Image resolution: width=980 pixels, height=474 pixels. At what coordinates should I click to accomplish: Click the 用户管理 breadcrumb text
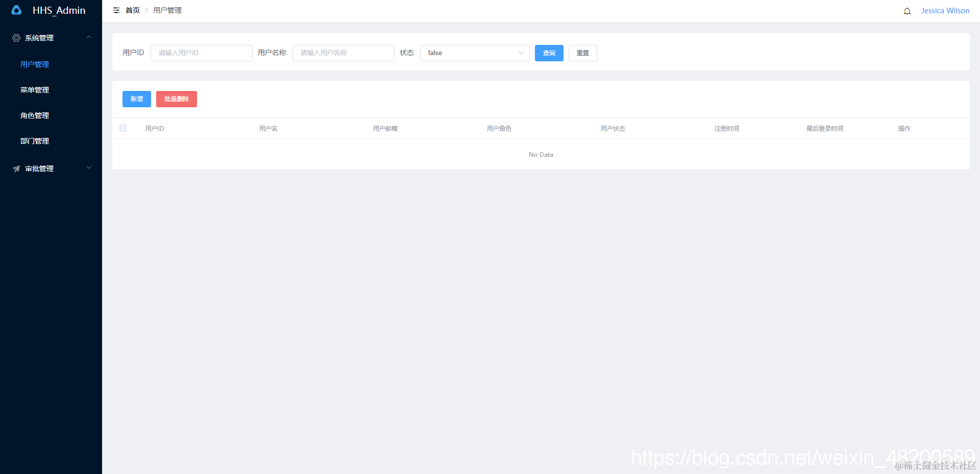[x=167, y=10]
